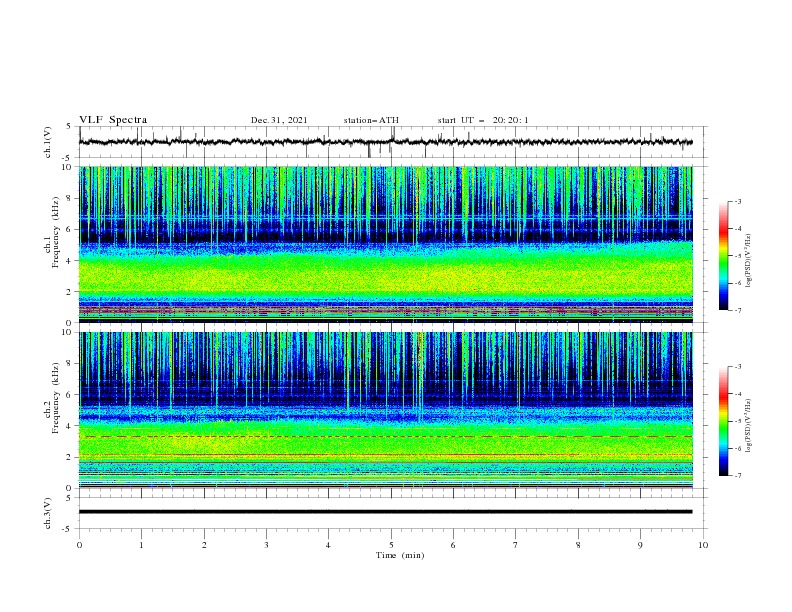Click the color bar beside ch.2 spectrogram
792x612 pixels.
(724, 421)
